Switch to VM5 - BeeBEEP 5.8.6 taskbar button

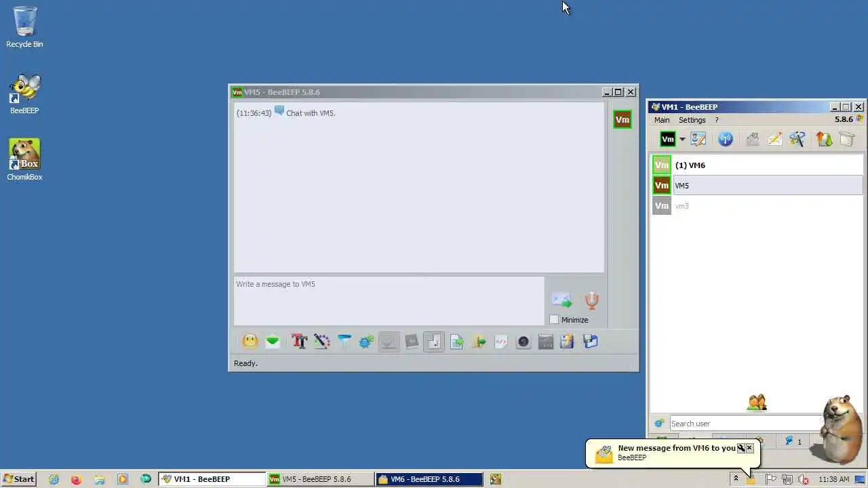(x=321, y=479)
